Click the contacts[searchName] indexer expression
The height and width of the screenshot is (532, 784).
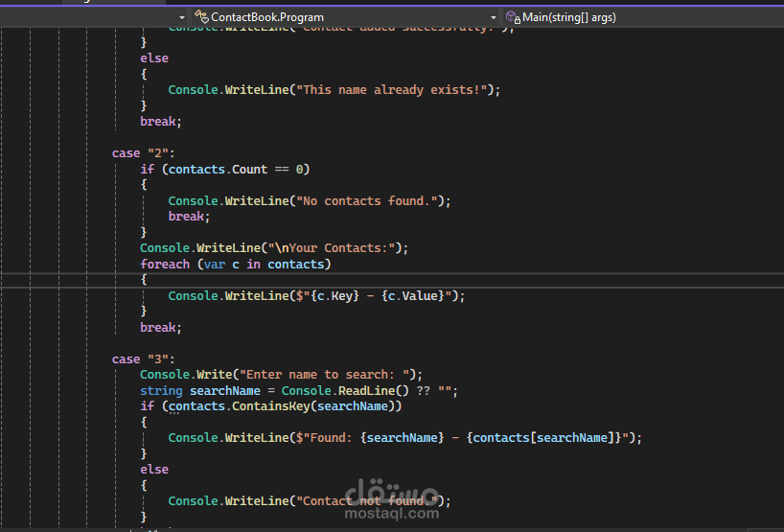[x=544, y=438]
